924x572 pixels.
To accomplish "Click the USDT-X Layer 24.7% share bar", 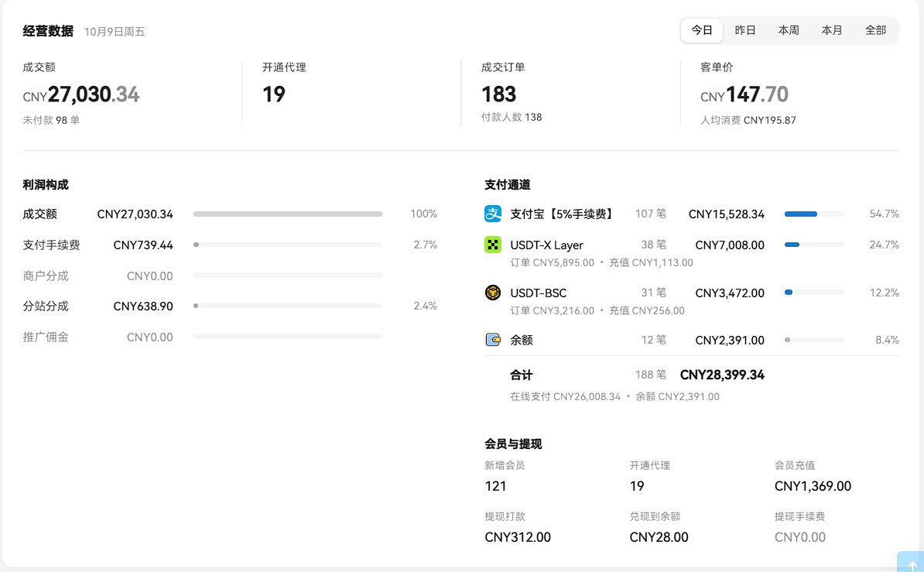I will click(x=814, y=245).
